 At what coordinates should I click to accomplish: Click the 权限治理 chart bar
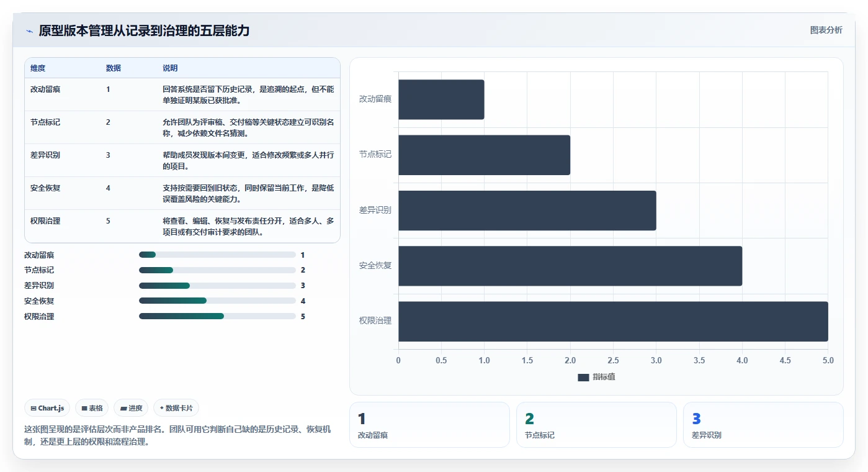pyautogui.click(x=613, y=321)
